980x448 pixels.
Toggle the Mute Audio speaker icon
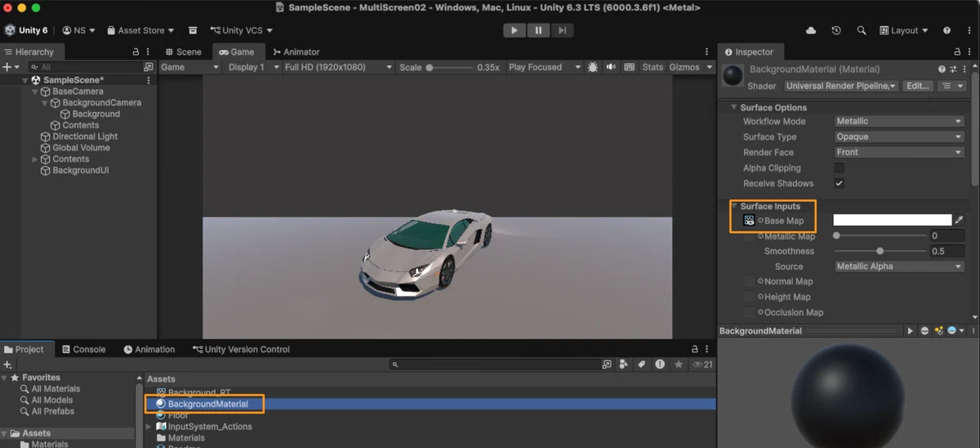click(611, 67)
